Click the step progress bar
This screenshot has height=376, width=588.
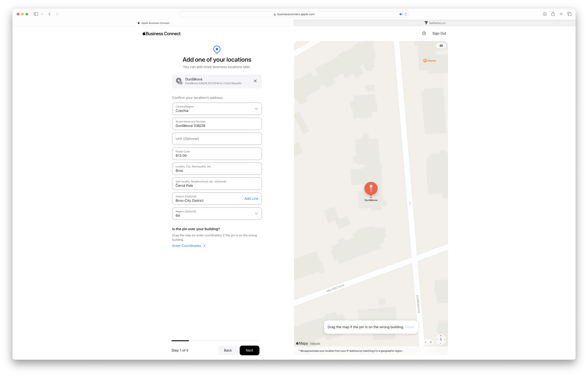[x=215, y=341]
